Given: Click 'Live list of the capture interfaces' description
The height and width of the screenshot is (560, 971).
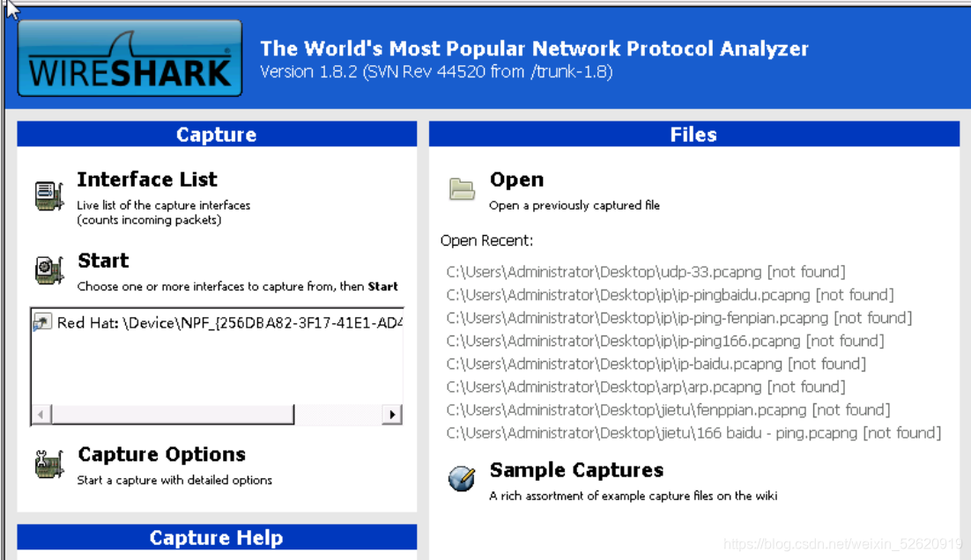Looking at the screenshot, I should (x=164, y=205).
